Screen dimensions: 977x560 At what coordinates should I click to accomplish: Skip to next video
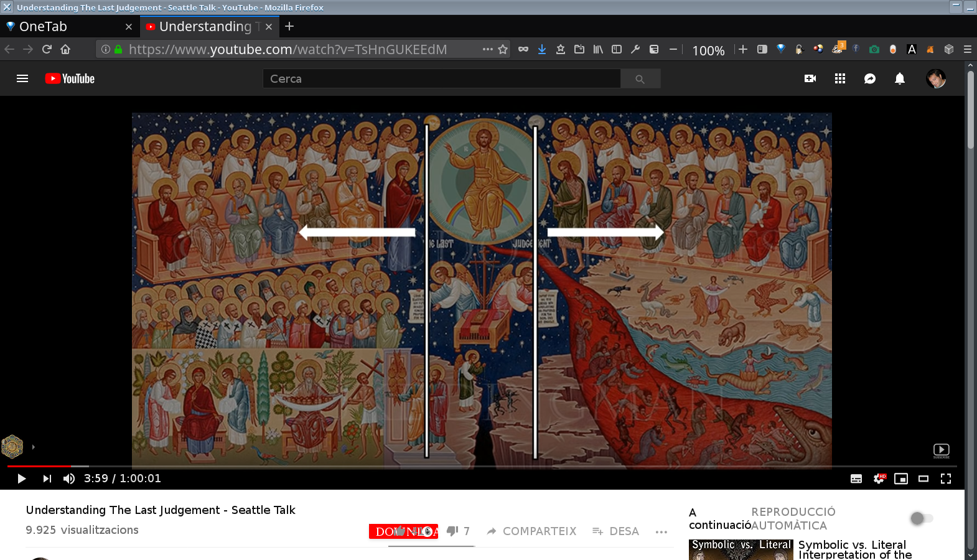[x=47, y=478]
